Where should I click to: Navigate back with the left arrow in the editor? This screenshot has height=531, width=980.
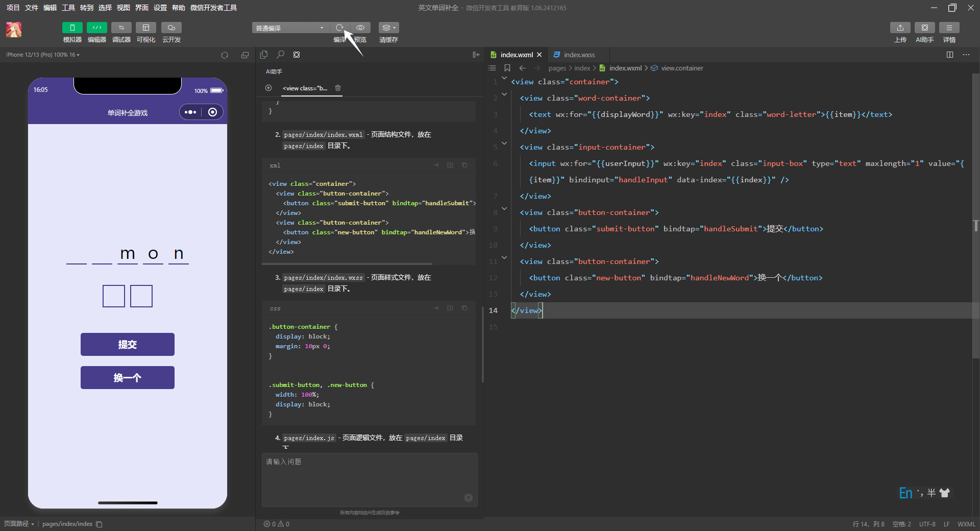522,68
